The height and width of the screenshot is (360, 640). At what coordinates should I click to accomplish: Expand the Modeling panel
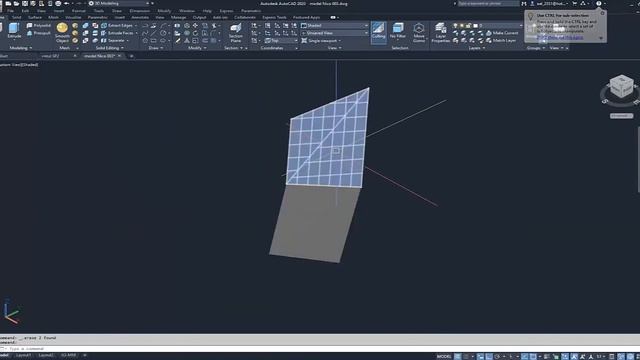pyautogui.click(x=20, y=48)
